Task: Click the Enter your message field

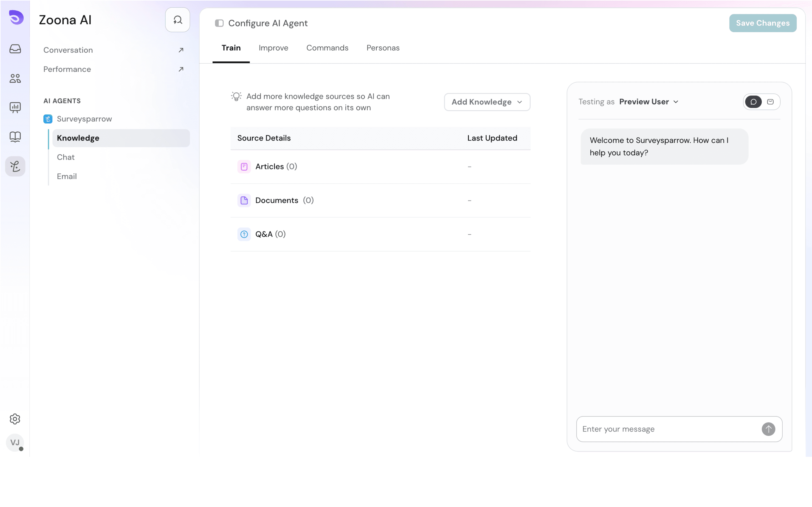Action: [x=669, y=429]
